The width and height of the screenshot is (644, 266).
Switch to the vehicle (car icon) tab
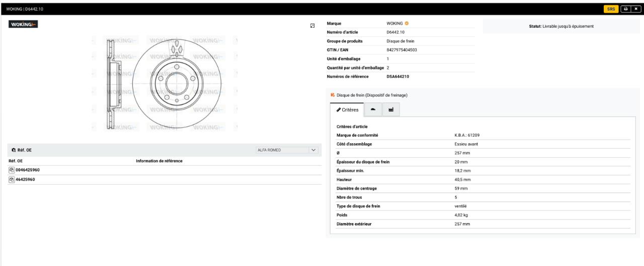pyautogui.click(x=373, y=109)
